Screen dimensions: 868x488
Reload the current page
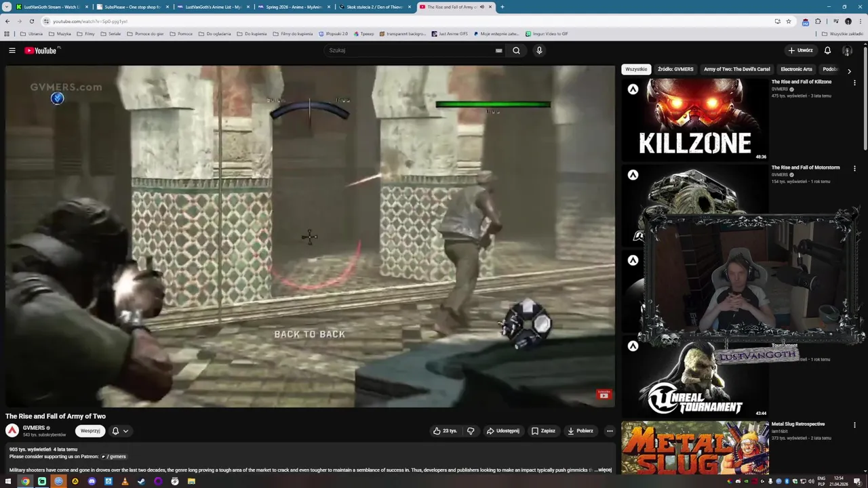pyautogui.click(x=31, y=21)
